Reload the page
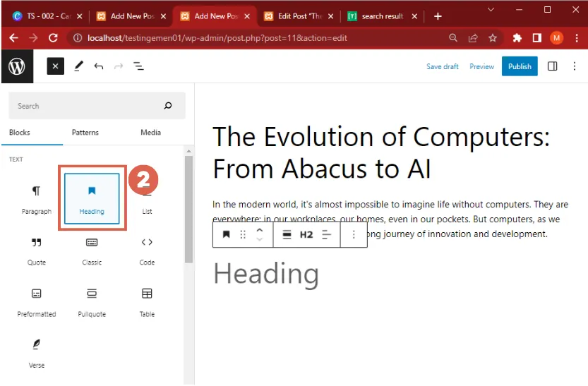Image resolution: width=588 pixels, height=386 pixels. coord(53,38)
